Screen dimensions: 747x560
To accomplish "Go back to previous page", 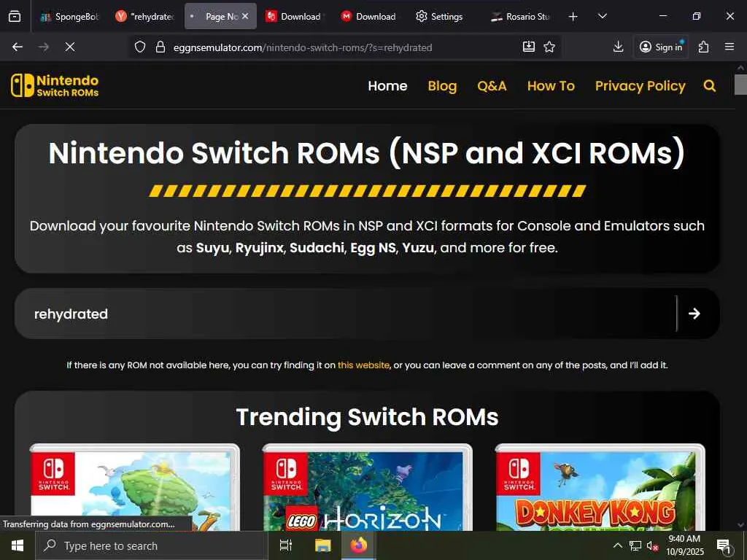I will pyautogui.click(x=18, y=47).
